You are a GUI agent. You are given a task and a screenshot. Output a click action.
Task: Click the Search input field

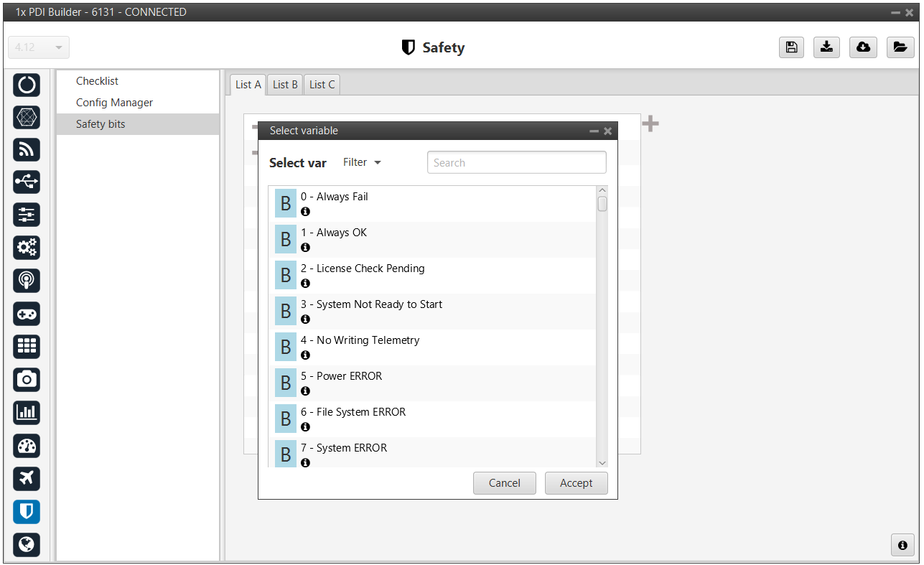[x=516, y=163]
